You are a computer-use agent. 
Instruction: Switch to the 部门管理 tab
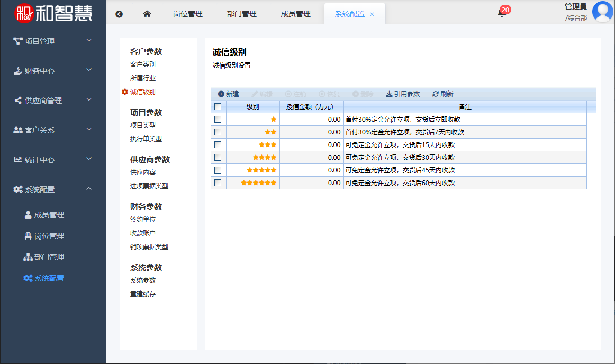pyautogui.click(x=241, y=14)
